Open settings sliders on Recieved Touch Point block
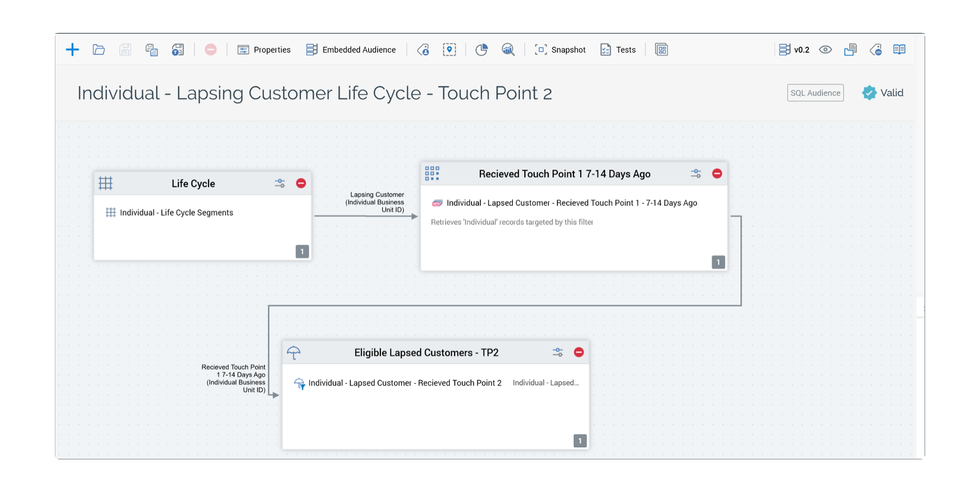Image resolution: width=980 pixels, height=492 pixels. 696,174
